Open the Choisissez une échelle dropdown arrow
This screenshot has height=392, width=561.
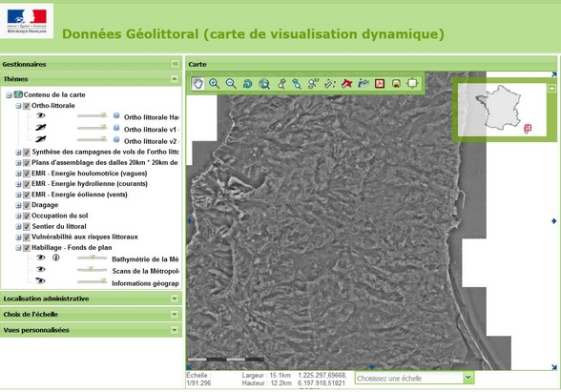click(468, 378)
